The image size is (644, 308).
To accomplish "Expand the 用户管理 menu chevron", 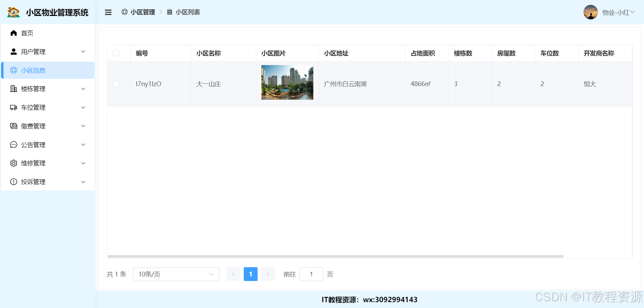I will [x=83, y=52].
